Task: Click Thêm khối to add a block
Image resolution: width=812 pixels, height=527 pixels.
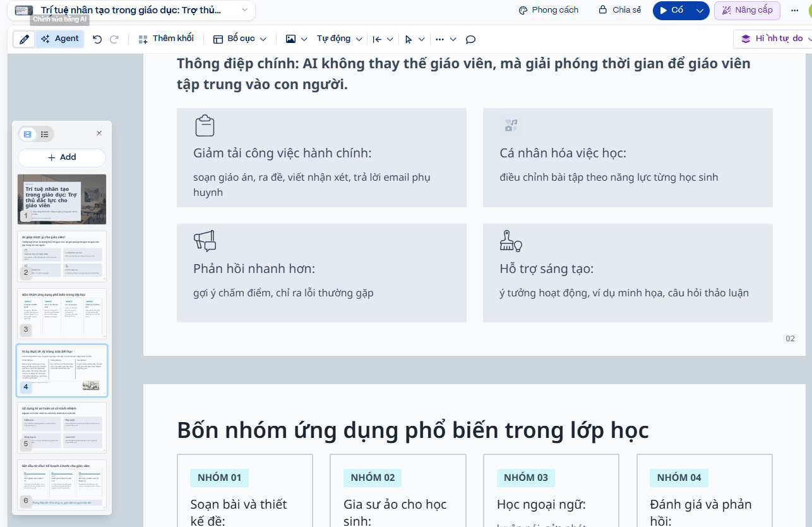Action: pyautogui.click(x=166, y=39)
